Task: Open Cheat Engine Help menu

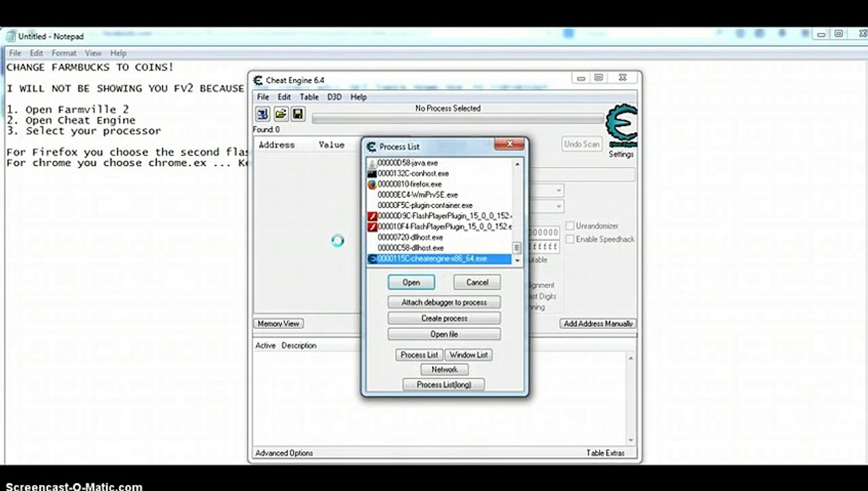Action: (358, 97)
